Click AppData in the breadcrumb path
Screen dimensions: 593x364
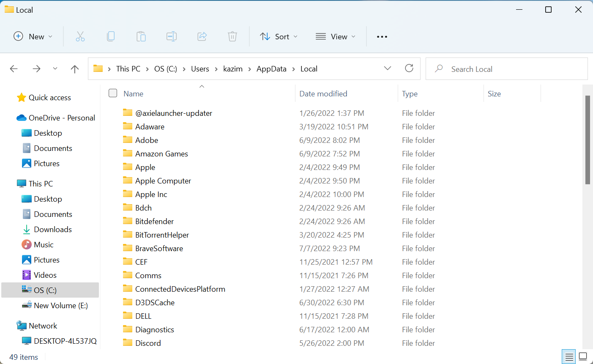pos(271,69)
